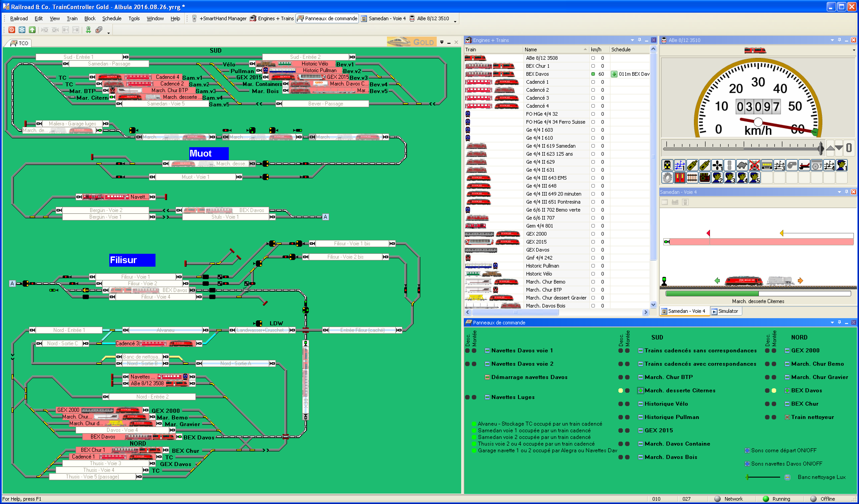Click Panneaux de commande window button
This screenshot has width=859, height=504.
pos(327,18)
